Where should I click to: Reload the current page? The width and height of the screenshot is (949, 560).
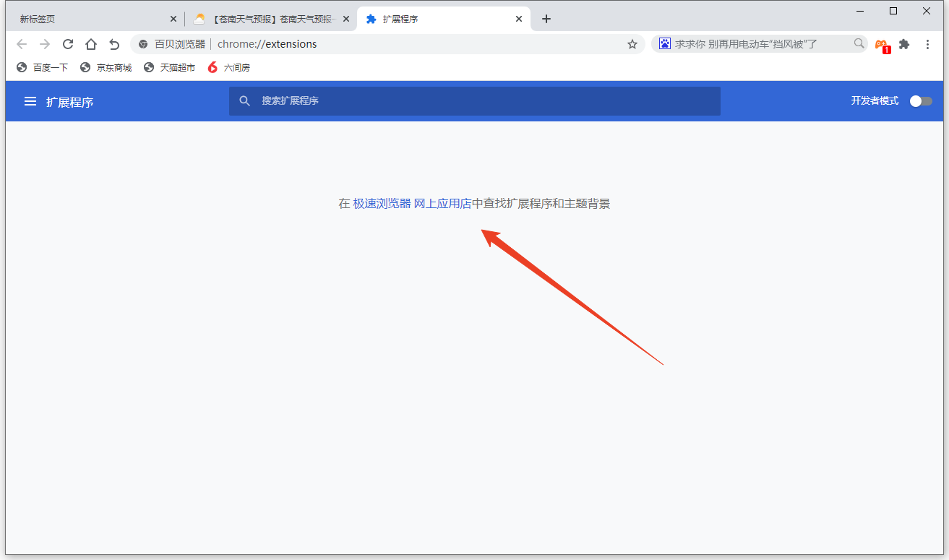(68, 44)
